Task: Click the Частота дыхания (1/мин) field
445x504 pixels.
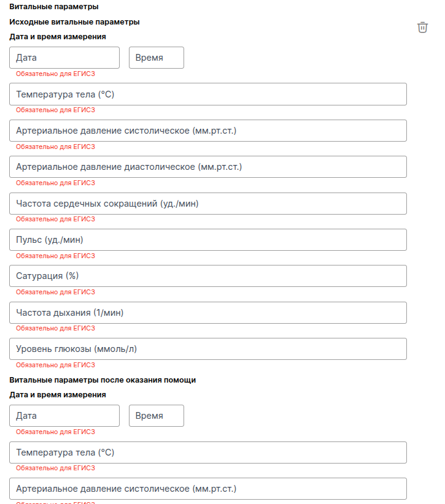Action: click(x=208, y=313)
